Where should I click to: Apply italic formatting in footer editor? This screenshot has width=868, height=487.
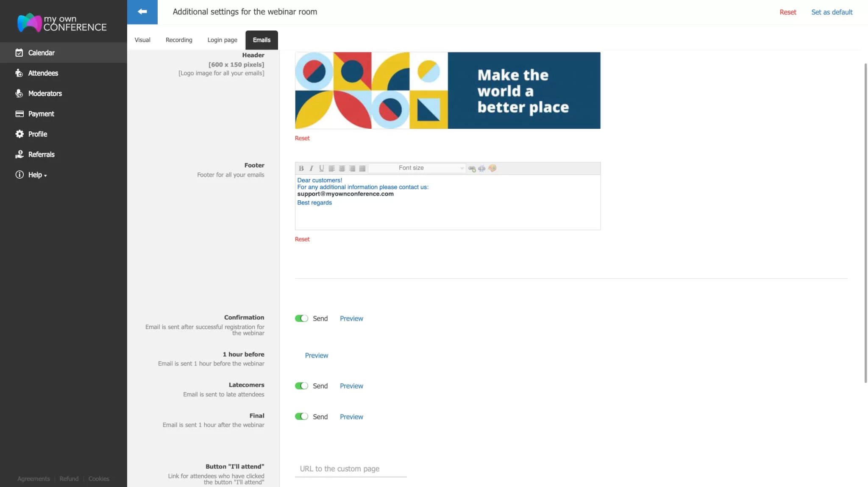point(311,168)
